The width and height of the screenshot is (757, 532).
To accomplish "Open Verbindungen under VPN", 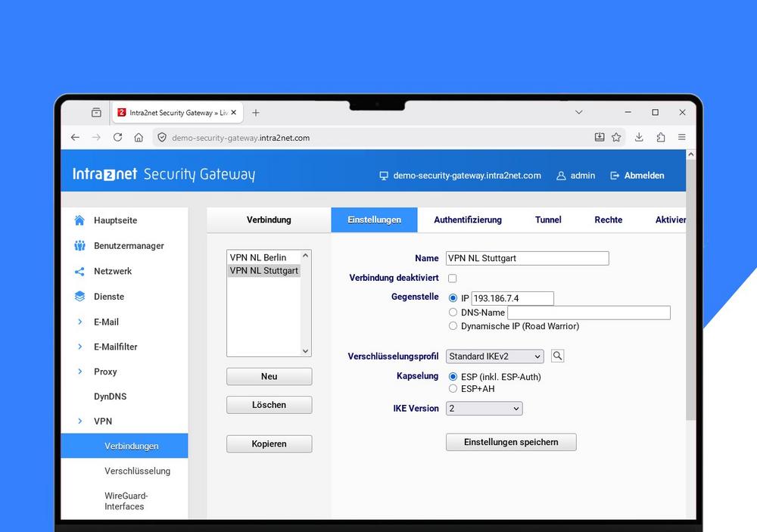I will tap(124, 446).
